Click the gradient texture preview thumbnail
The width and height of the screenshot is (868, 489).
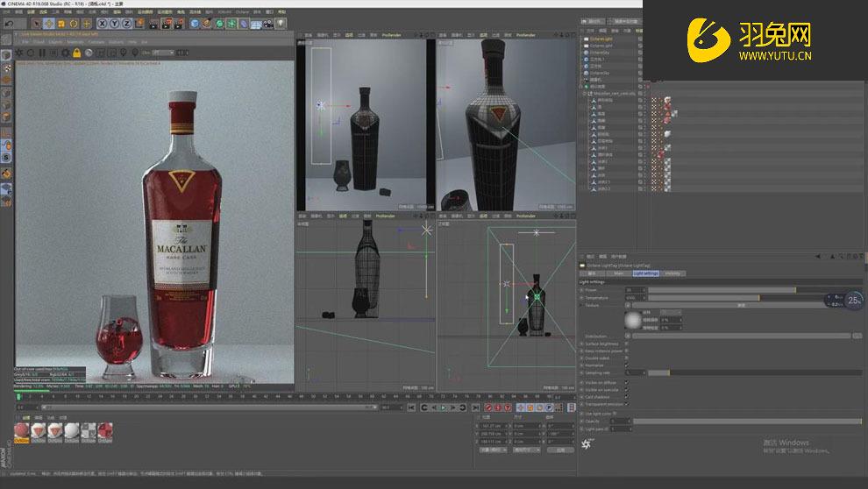coord(633,320)
